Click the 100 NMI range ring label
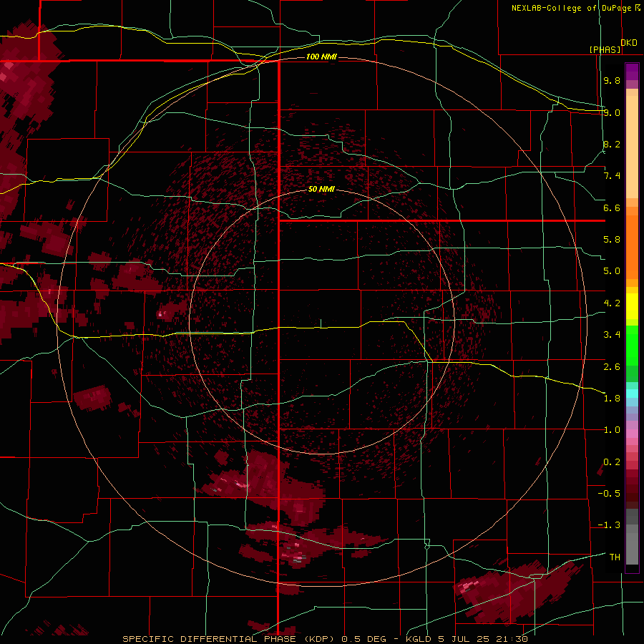The width and height of the screenshot is (644, 644). pyautogui.click(x=321, y=57)
